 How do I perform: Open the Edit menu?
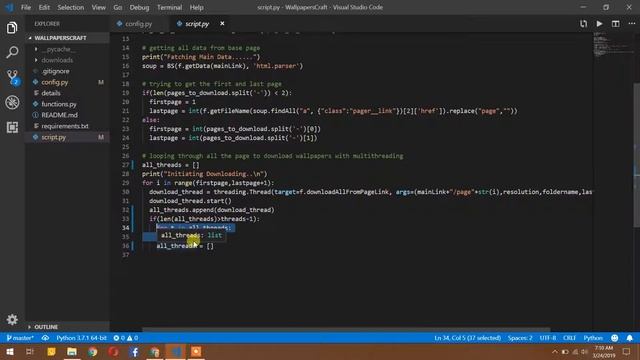pyautogui.click(x=44, y=7)
